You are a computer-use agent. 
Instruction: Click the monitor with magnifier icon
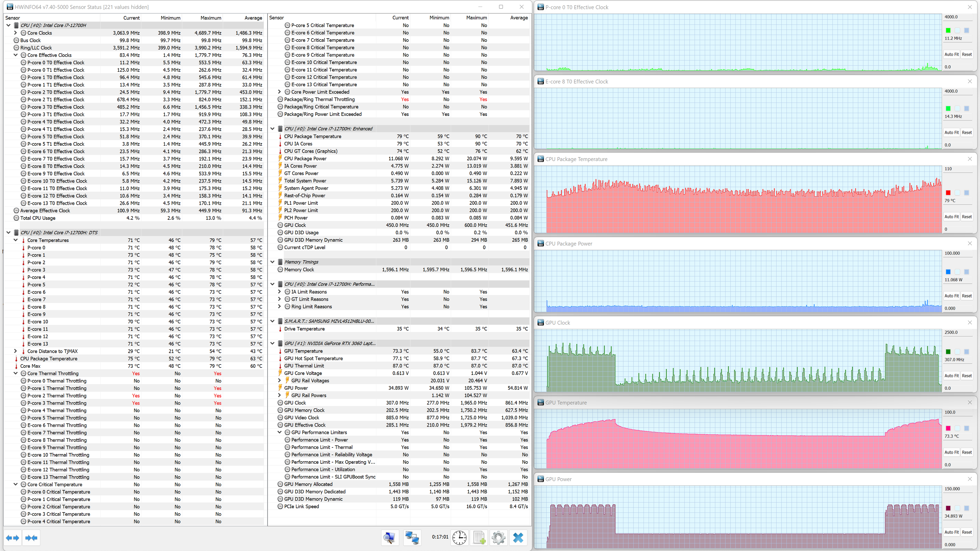pyautogui.click(x=390, y=538)
